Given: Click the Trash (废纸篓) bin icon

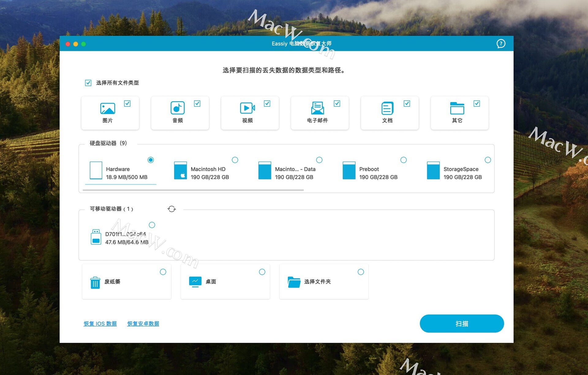Looking at the screenshot, I should coord(95,282).
